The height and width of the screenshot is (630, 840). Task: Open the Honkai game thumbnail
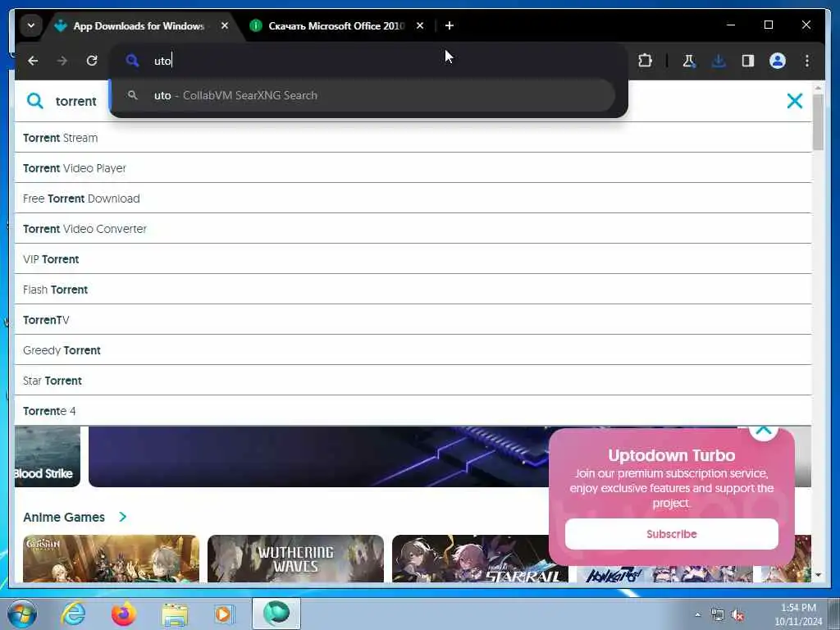pos(664,574)
